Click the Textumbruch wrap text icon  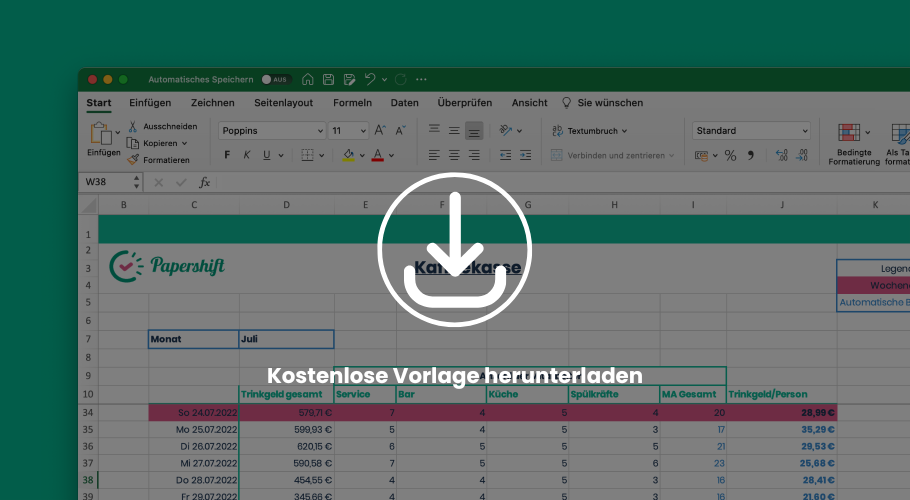[558, 131]
